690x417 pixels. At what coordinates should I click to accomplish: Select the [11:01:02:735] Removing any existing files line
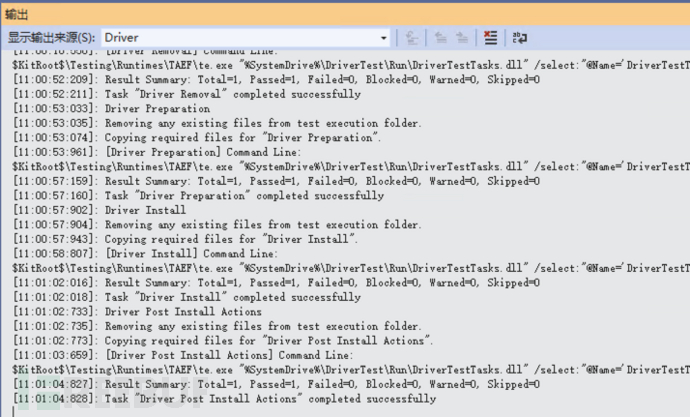(x=217, y=326)
